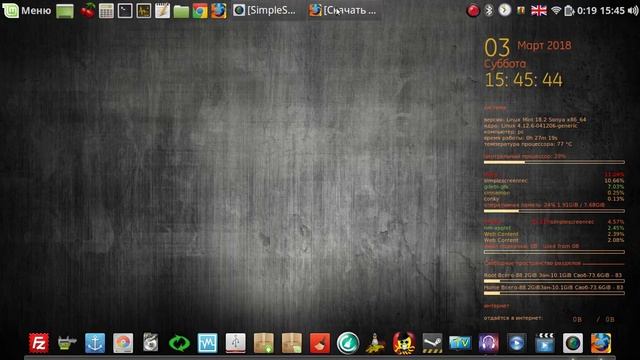Launch the yellow skull and crossbones dock icon
This screenshot has width=640, height=360.
(x=404, y=343)
